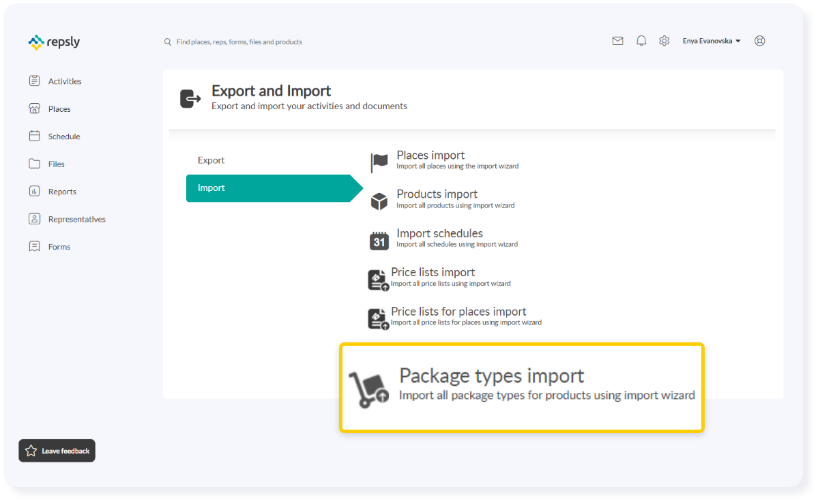Switch to the Export tab
820x504 pixels.
211,160
